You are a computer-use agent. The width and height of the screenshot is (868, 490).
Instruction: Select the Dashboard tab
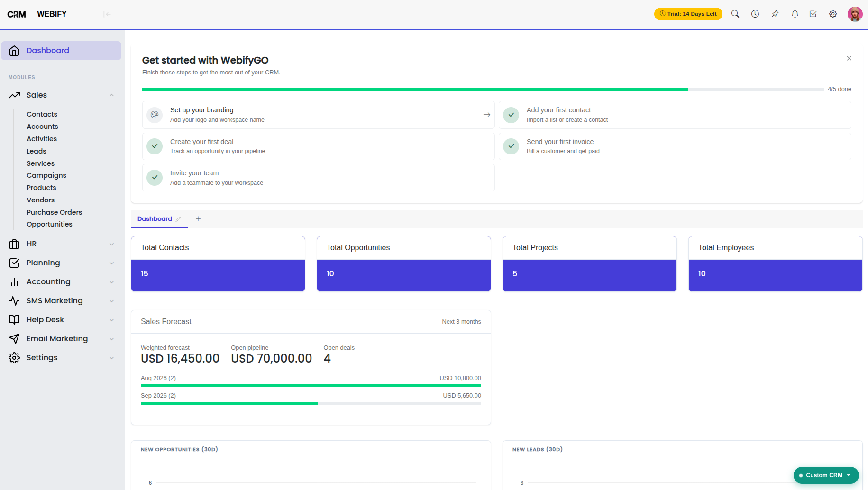click(155, 219)
